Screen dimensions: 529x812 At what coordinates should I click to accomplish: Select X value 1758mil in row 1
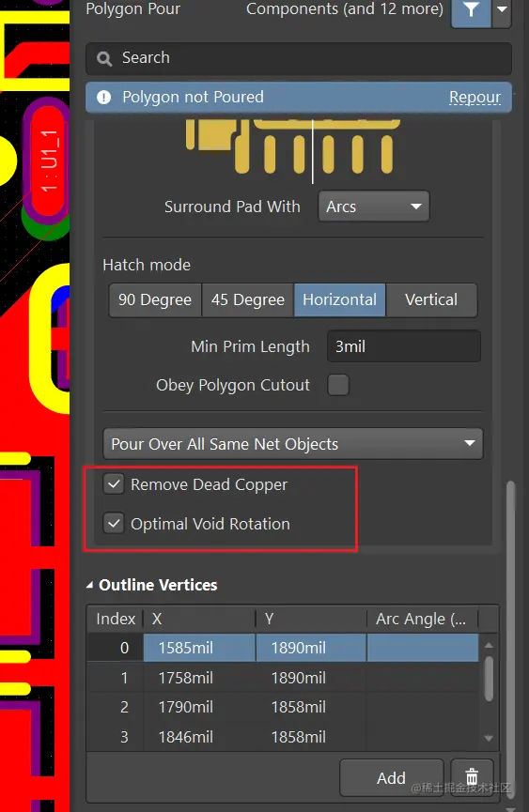(199, 678)
